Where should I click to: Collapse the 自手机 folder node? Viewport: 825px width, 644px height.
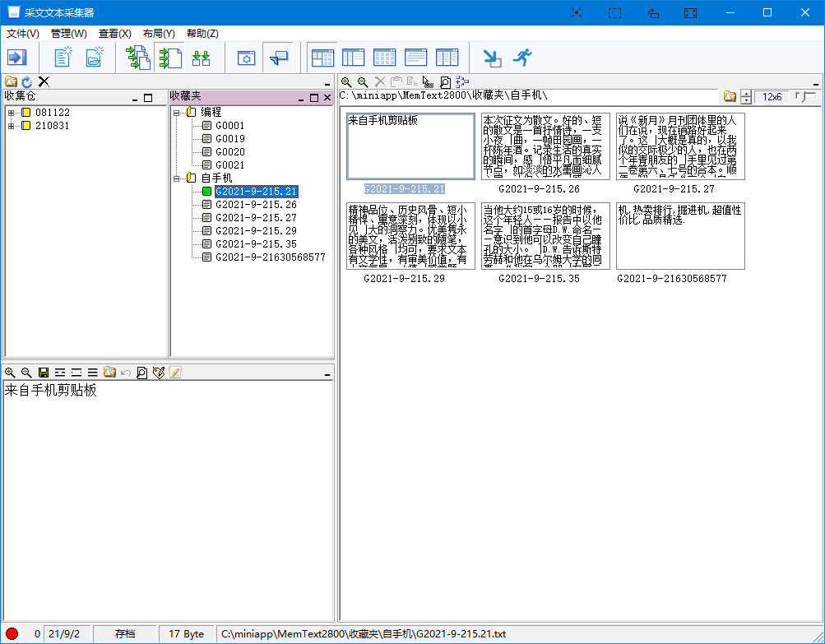pos(176,178)
